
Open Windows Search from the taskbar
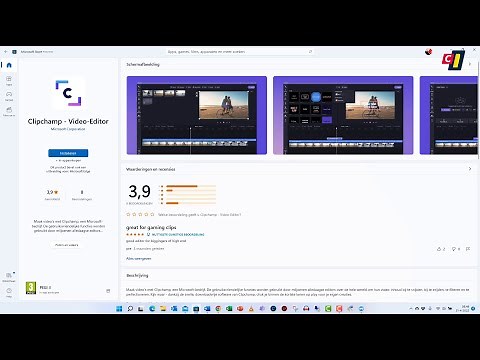pos(130,309)
